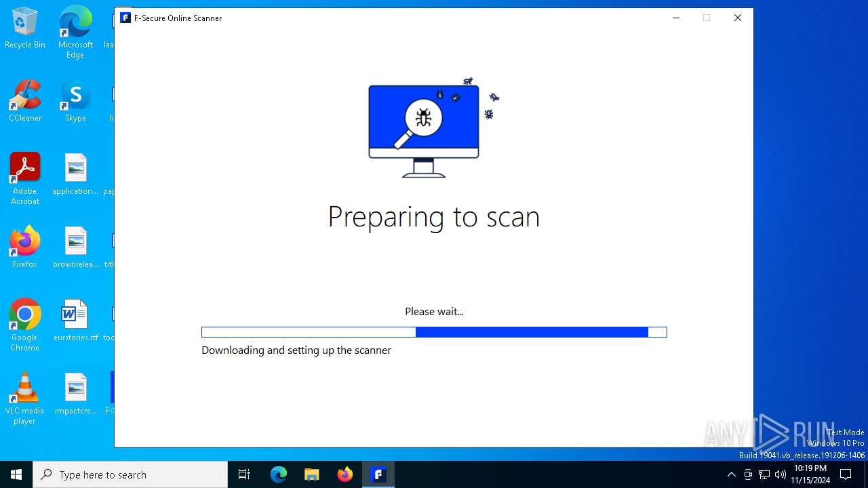Click Downloading and setting up the scanner text
Image resolution: width=868 pixels, height=488 pixels.
click(296, 350)
